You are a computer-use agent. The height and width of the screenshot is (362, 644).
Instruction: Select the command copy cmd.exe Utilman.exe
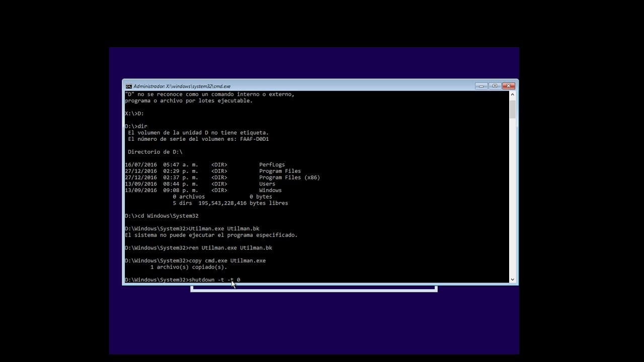(226, 260)
